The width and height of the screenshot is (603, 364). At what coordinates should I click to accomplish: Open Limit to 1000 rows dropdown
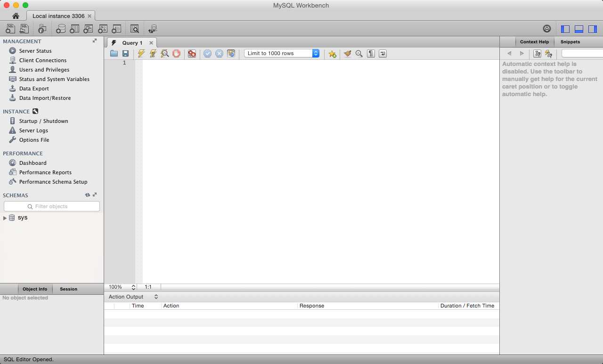click(282, 54)
